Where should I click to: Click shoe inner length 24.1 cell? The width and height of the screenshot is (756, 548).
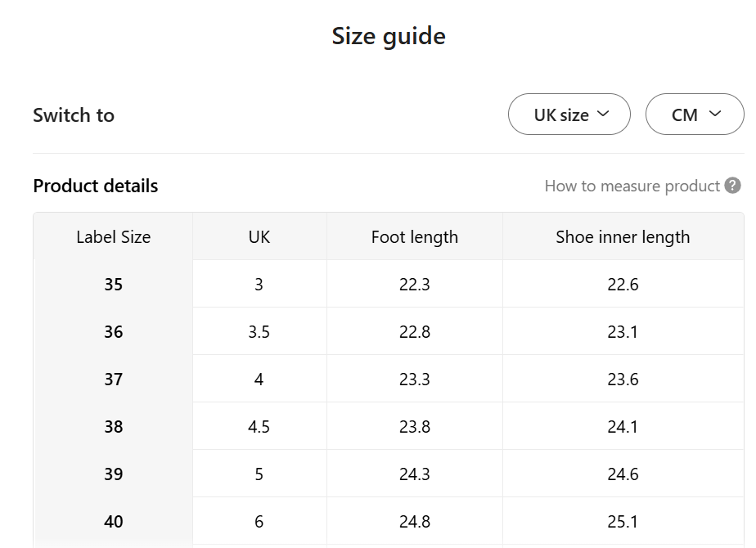click(x=623, y=427)
